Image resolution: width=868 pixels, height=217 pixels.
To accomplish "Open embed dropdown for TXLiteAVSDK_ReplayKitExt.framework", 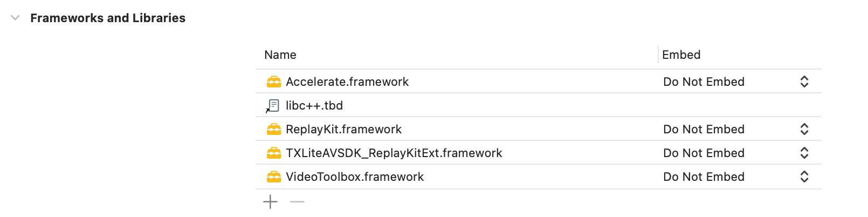I will point(804,153).
